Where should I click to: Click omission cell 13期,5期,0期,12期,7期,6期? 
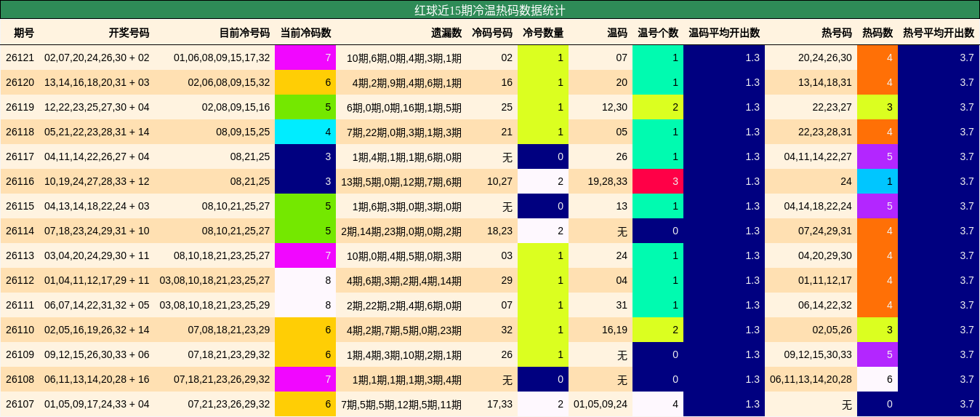click(401, 181)
